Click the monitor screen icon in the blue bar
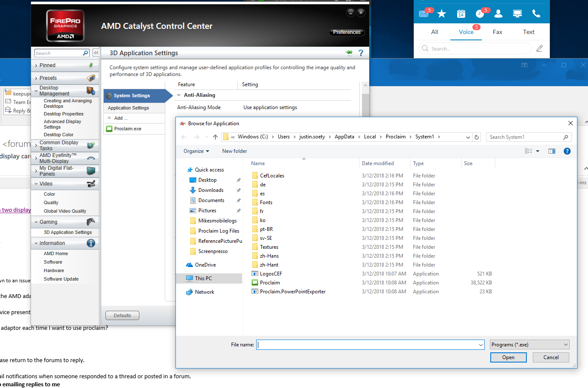Image resolution: width=588 pixels, height=388 pixels. (517, 14)
